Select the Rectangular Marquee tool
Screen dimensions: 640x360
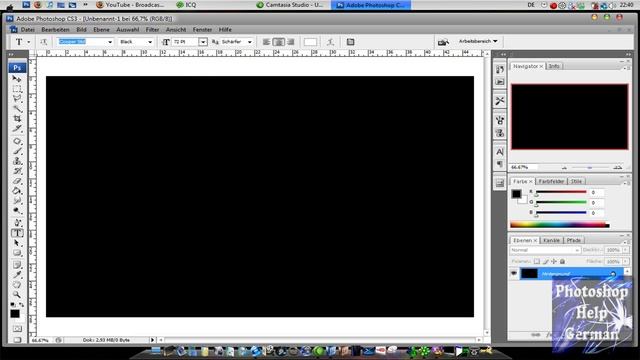point(17,89)
